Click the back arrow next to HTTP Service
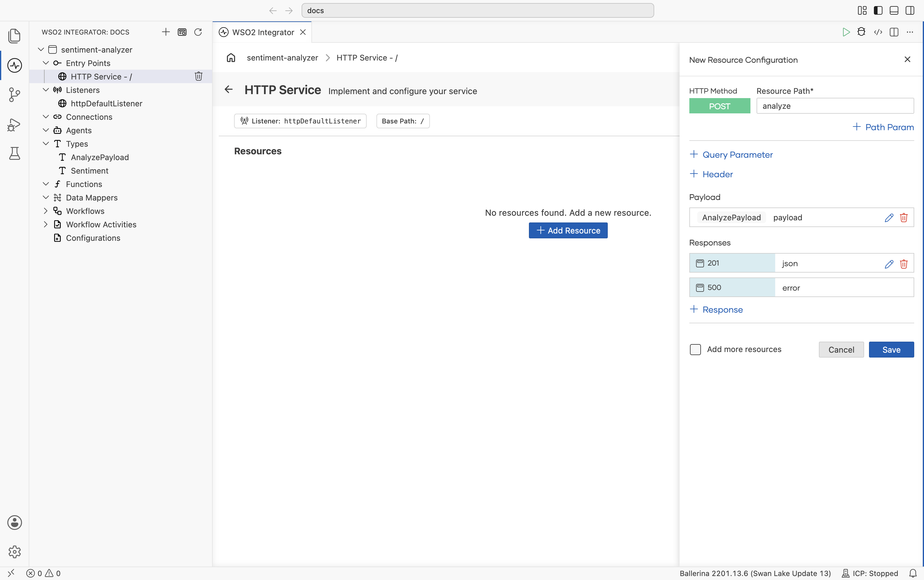Image resolution: width=924 pixels, height=580 pixels. point(229,89)
